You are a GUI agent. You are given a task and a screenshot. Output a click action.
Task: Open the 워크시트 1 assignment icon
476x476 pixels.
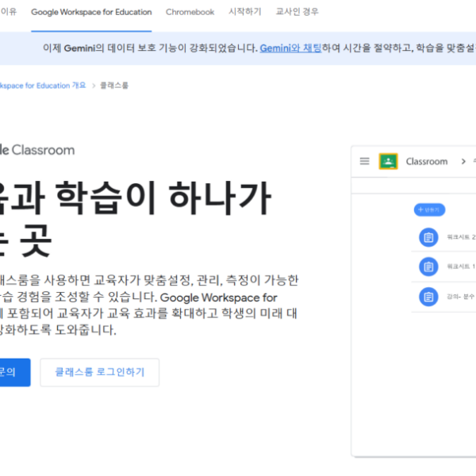[428, 267]
